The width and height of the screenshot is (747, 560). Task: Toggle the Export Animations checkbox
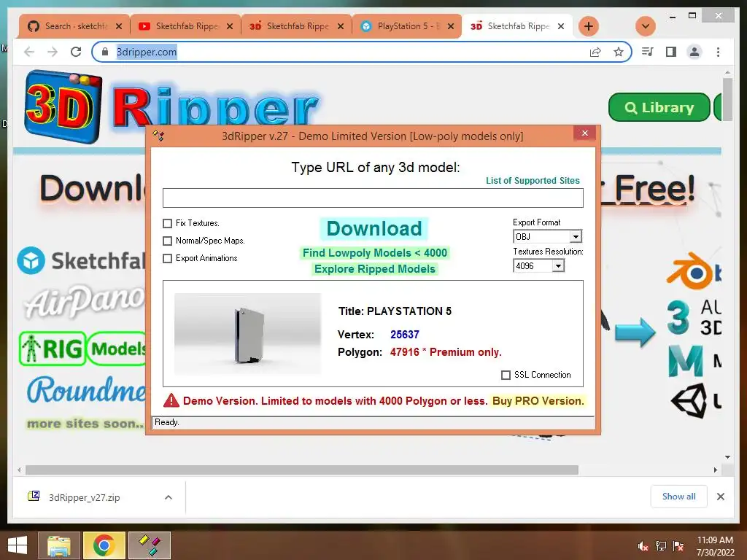167,259
